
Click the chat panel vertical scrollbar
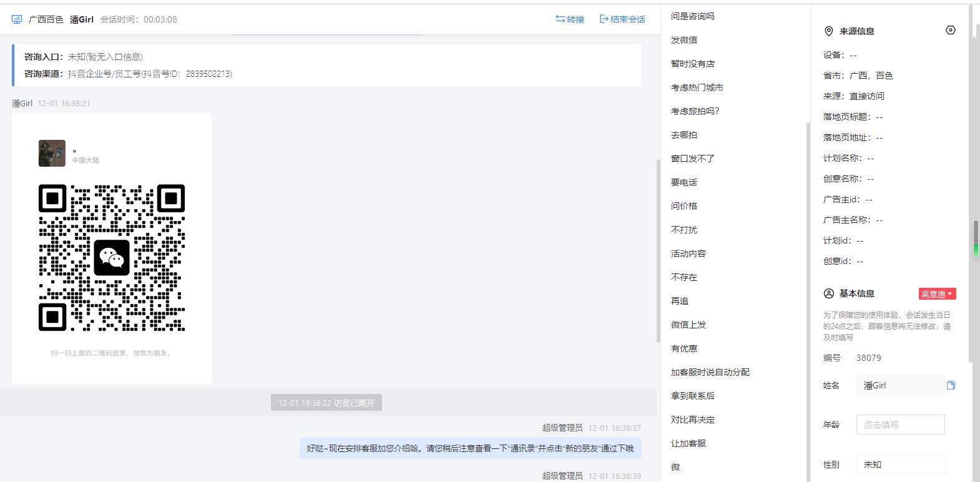[x=658, y=250]
